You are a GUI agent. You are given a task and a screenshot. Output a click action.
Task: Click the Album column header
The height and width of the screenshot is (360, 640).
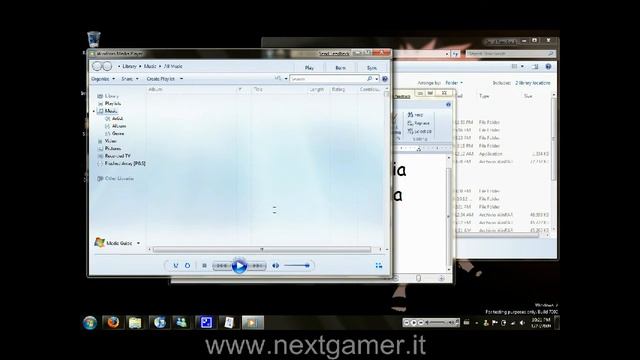click(155, 89)
